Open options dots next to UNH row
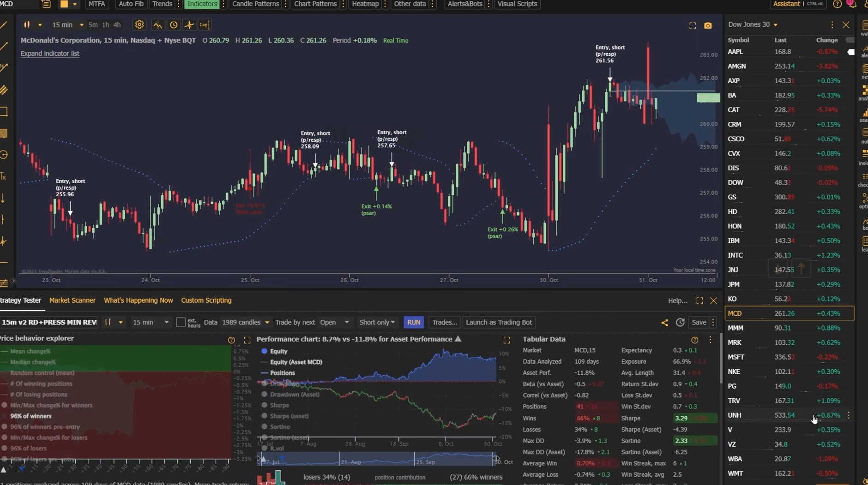 coord(849,415)
